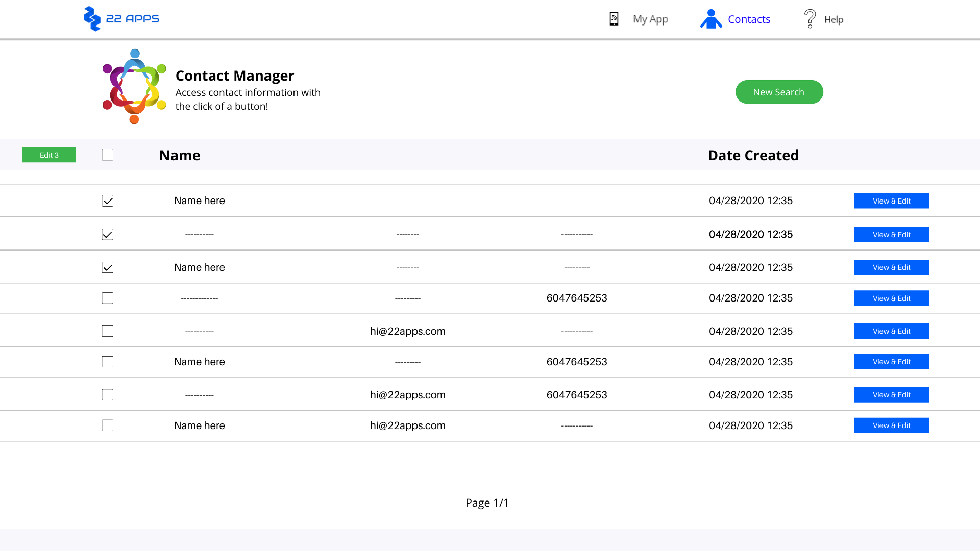Screen dimensions: 980x551
Task: Open the Help menu item
Action: click(x=834, y=19)
